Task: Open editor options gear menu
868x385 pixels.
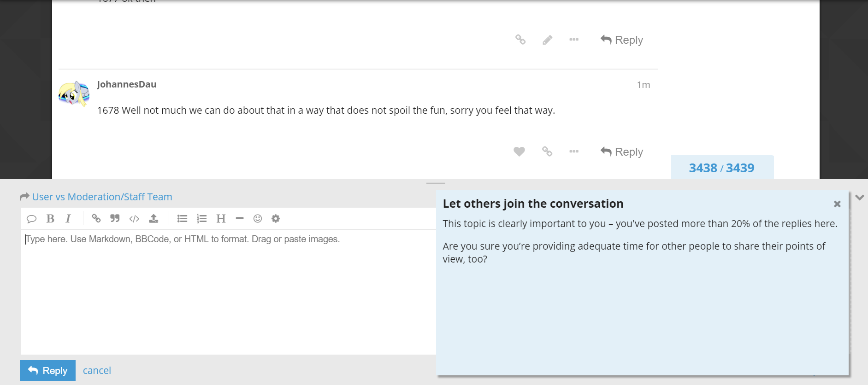Action: pyautogui.click(x=276, y=219)
